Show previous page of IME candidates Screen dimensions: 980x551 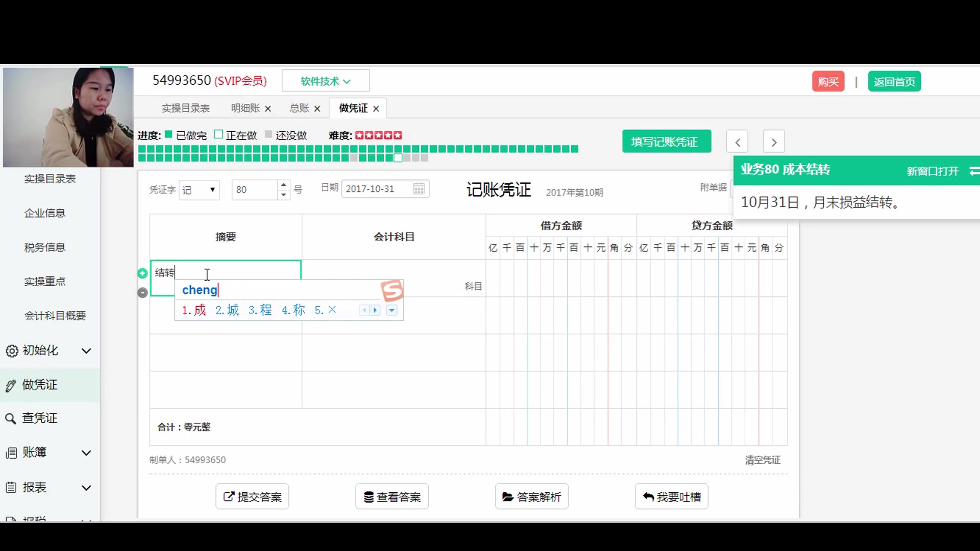click(364, 310)
